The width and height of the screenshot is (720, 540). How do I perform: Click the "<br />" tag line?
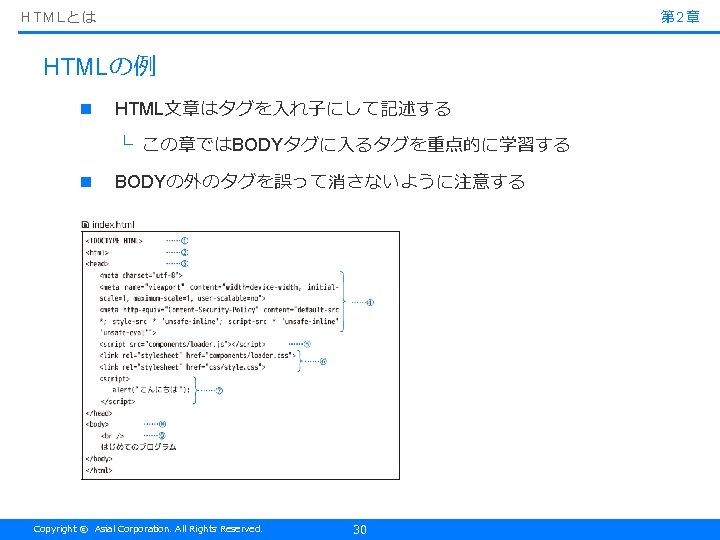112,436
